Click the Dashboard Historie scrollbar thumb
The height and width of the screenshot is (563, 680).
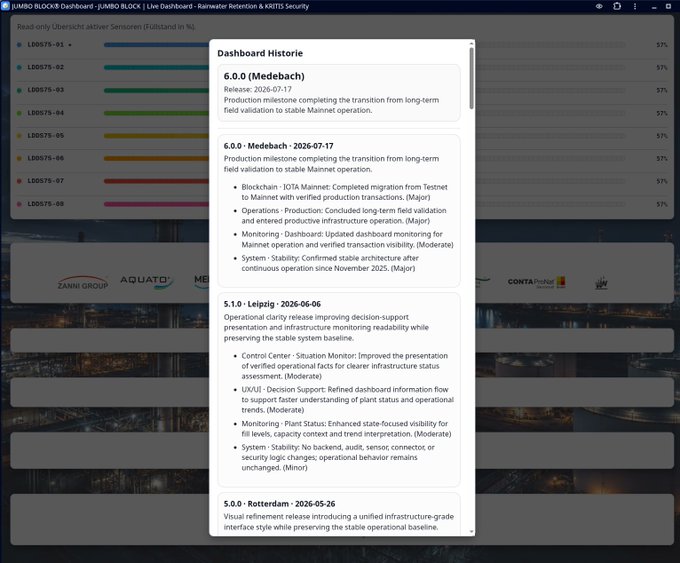(x=471, y=78)
